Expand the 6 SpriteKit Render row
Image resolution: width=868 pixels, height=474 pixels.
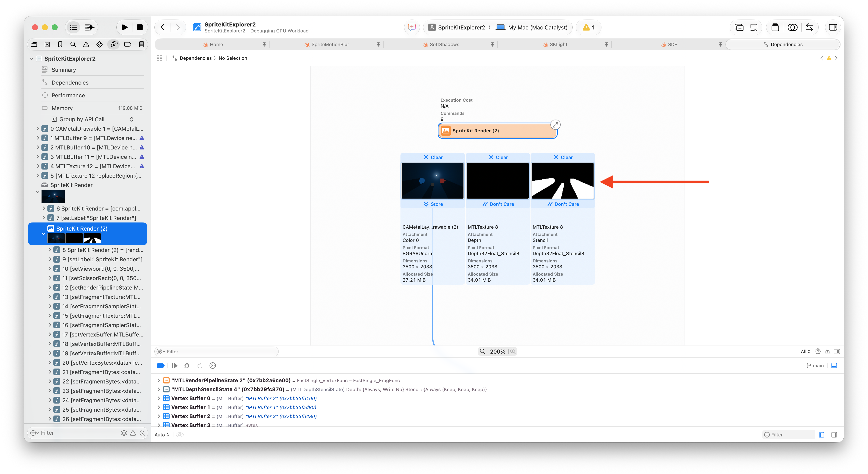[x=44, y=208]
